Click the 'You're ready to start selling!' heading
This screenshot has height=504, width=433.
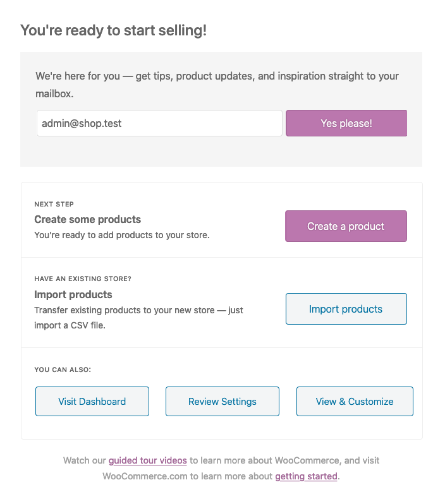pos(113,30)
